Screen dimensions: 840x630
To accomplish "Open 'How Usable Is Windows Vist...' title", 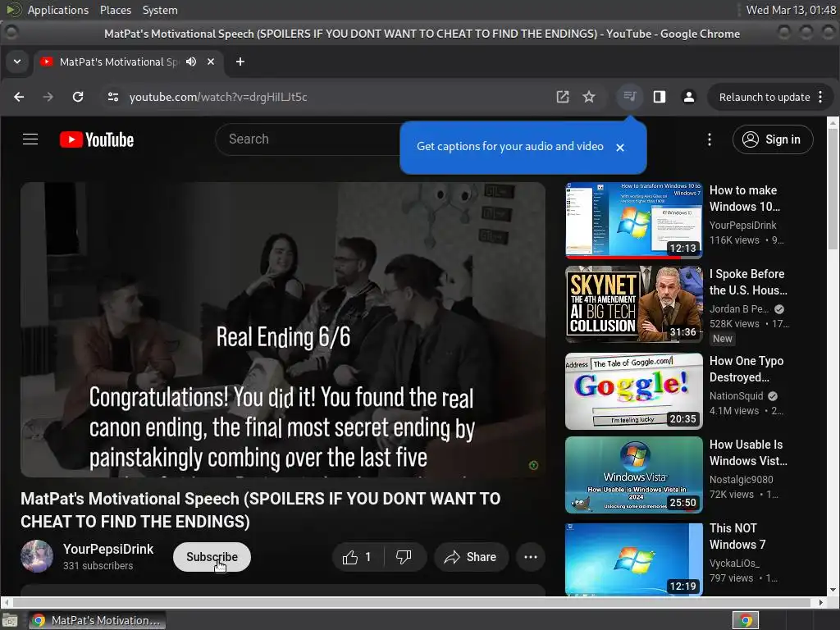I will [748, 453].
